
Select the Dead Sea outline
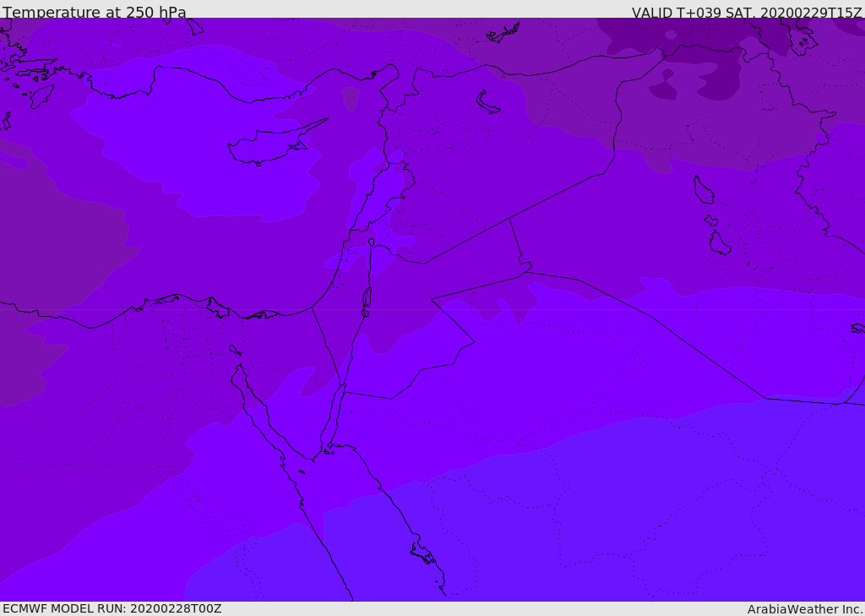(367, 298)
